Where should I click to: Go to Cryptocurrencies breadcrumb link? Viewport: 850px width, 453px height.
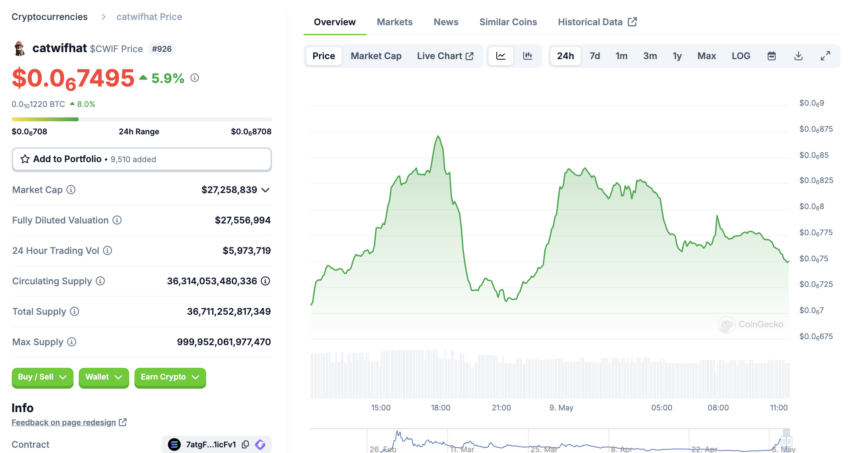(x=49, y=17)
